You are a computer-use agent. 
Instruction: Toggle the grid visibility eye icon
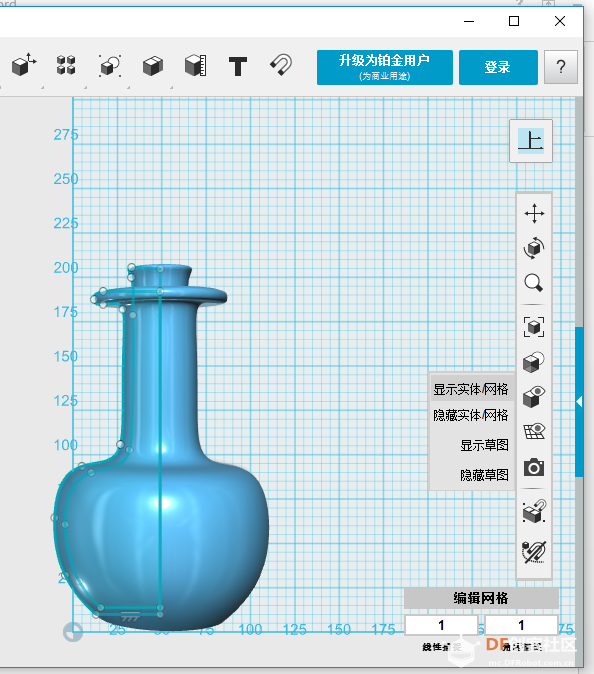[x=534, y=431]
